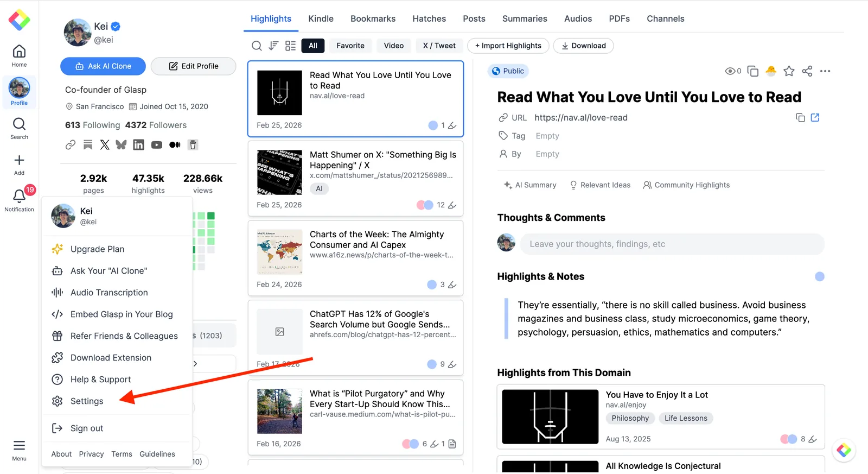Click the Life Lessons tag chip
This screenshot has width=868, height=474.
[686, 418]
